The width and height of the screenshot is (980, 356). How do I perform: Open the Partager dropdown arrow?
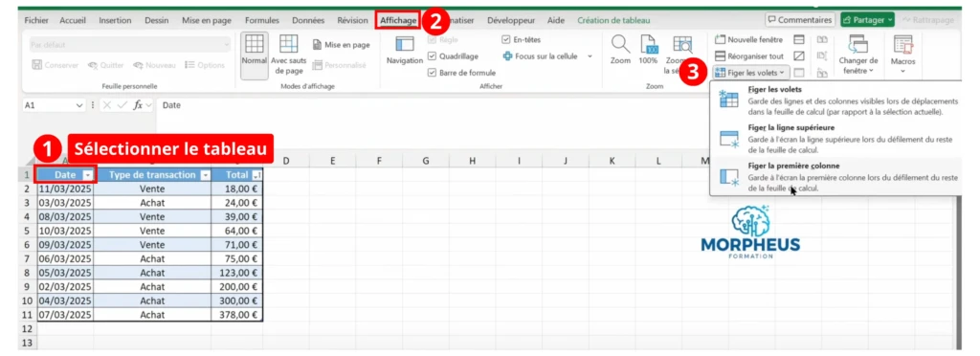(890, 20)
